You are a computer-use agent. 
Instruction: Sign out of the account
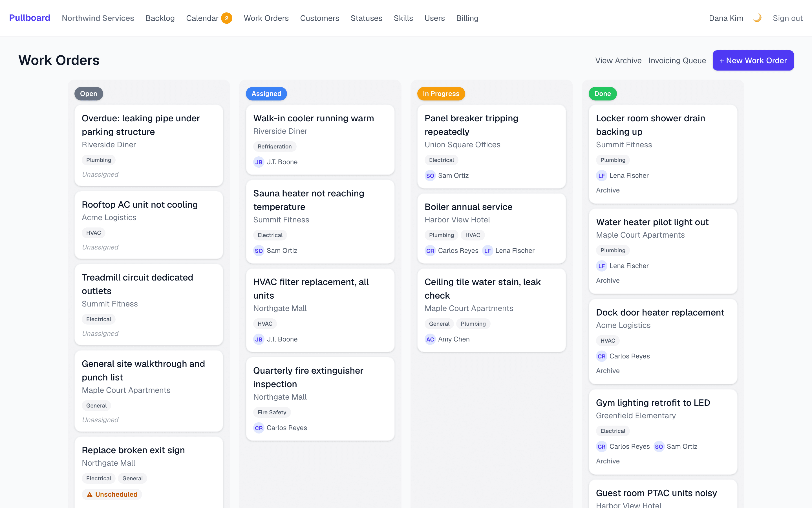tap(787, 18)
